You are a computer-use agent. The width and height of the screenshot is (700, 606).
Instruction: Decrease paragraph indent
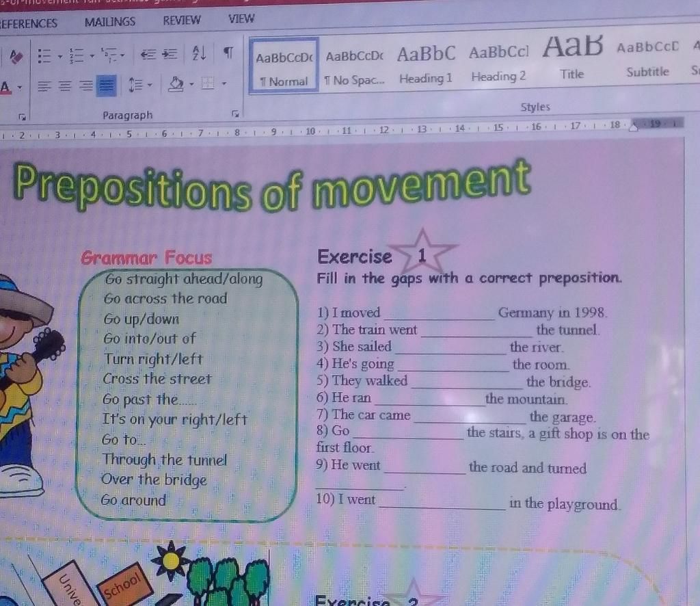pyautogui.click(x=148, y=55)
